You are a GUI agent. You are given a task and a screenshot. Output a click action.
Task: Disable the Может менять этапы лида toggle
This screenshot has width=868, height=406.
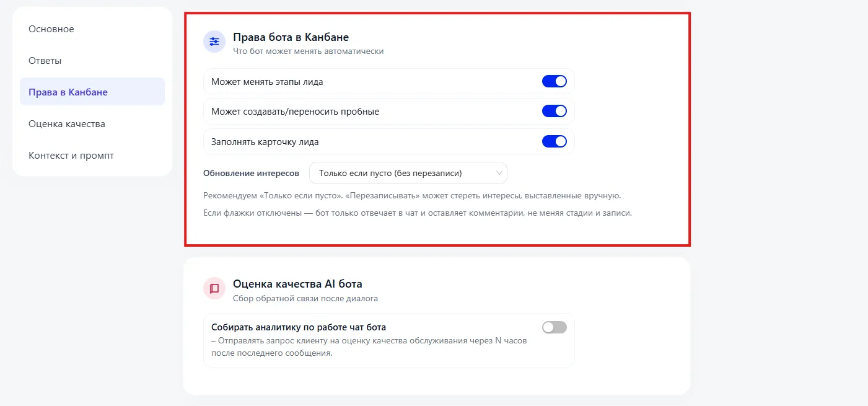click(x=555, y=81)
